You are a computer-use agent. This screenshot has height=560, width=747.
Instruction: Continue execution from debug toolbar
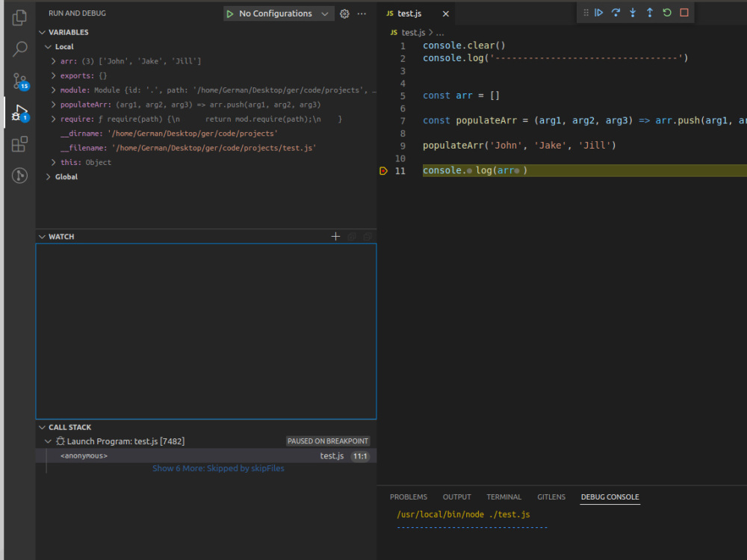(x=599, y=13)
